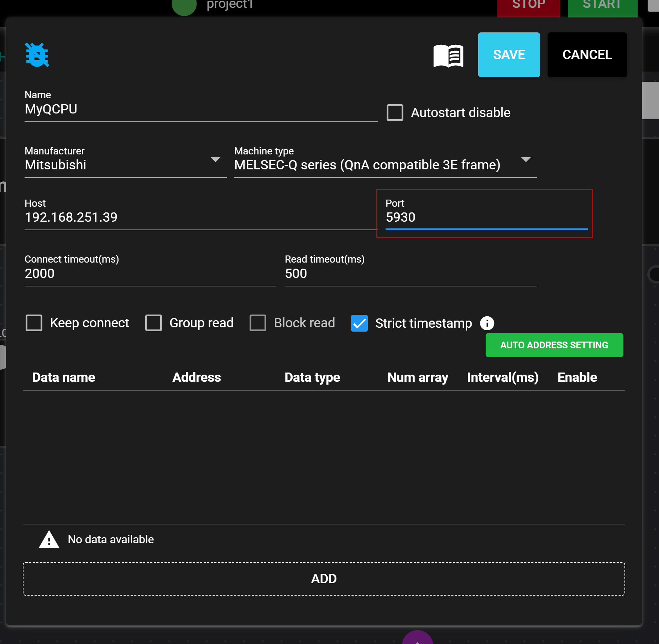The image size is (659, 644).
Task: Tick the Block read checkbox
Action: [258, 323]
